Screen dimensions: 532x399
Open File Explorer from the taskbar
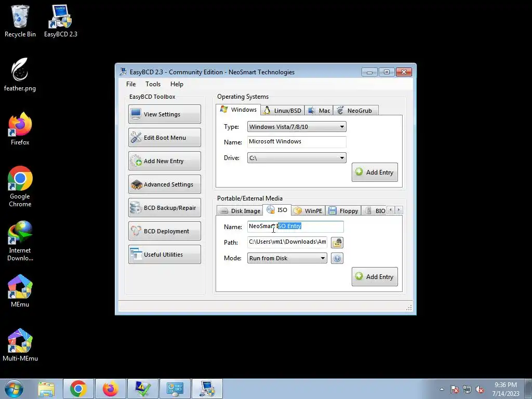click(46, 389)
